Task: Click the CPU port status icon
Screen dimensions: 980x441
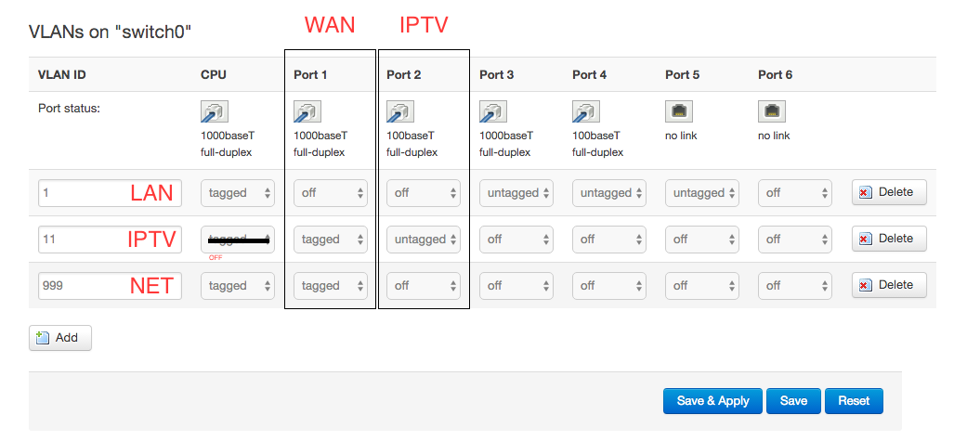Action: coord(214,111)
